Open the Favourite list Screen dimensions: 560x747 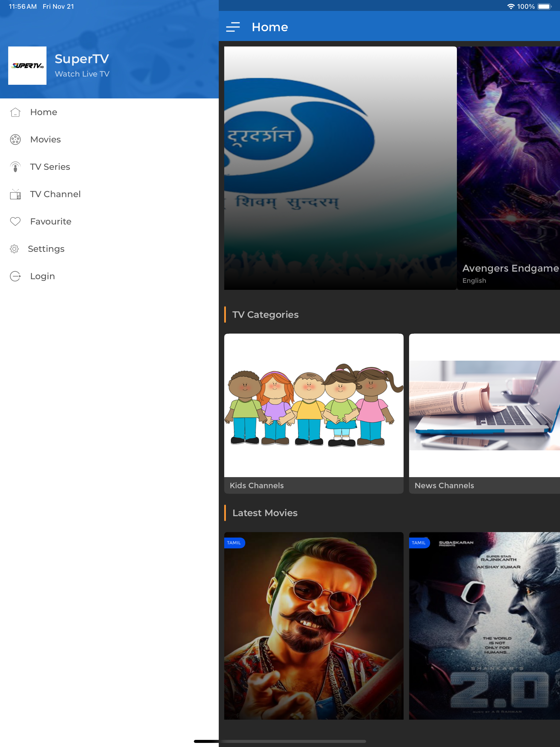(109, 221)
